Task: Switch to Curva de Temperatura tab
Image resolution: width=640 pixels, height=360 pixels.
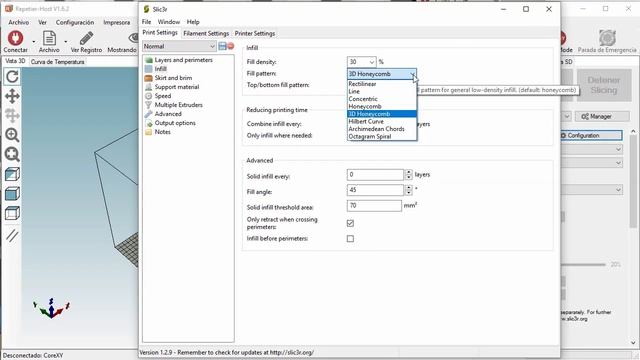Action: (58, 62)
